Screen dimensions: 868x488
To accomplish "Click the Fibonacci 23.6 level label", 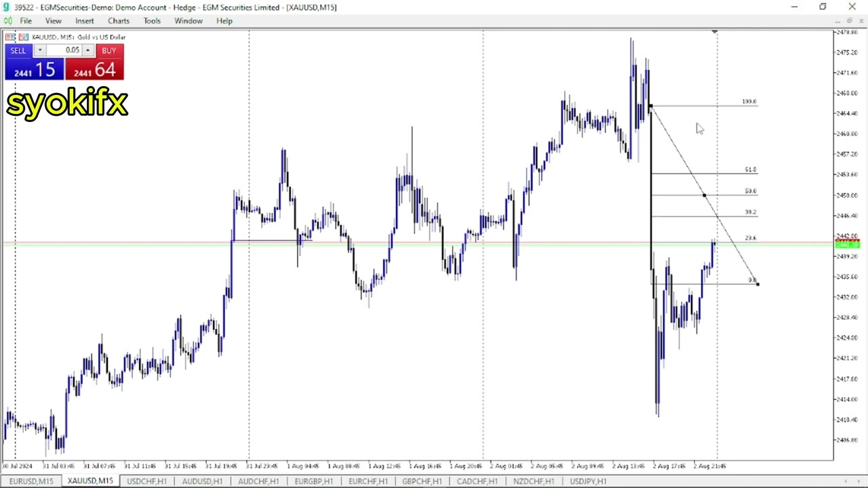I will click(x=750, y=238).
